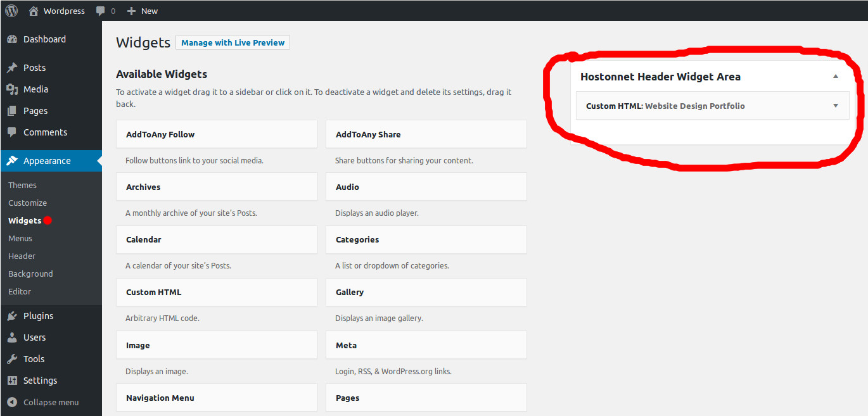Open Plugins using the plug icon
The height and width of the screenshot is (416, 868).
pos(13,315)
